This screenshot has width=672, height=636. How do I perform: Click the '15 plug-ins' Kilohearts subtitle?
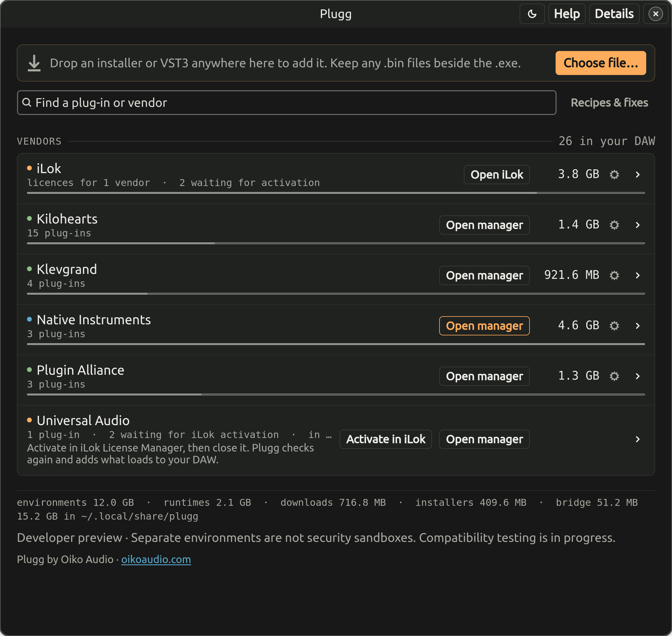[59, 233]
